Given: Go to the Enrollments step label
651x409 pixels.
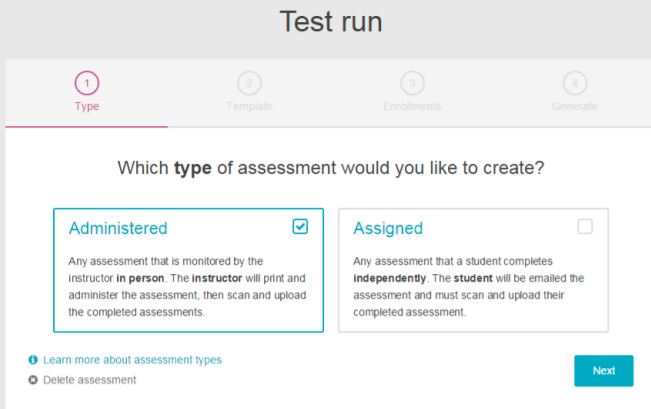Looking at the screenshot, I should click(x=411, y=106).
